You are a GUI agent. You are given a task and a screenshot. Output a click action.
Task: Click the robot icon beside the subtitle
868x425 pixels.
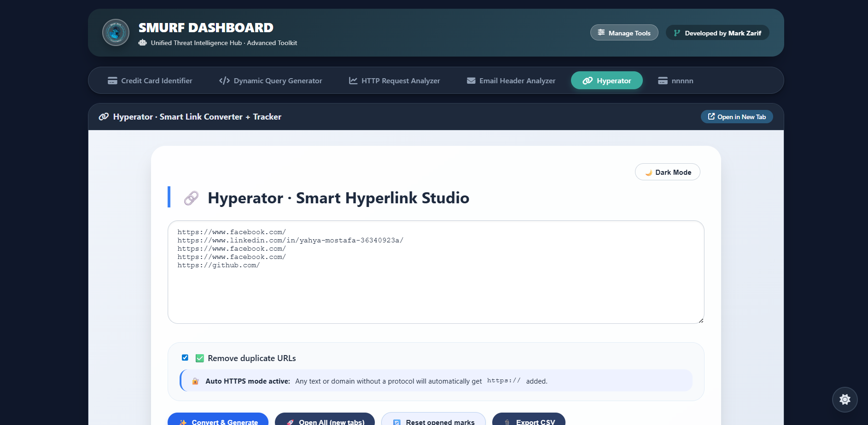[x=143, y=43]
